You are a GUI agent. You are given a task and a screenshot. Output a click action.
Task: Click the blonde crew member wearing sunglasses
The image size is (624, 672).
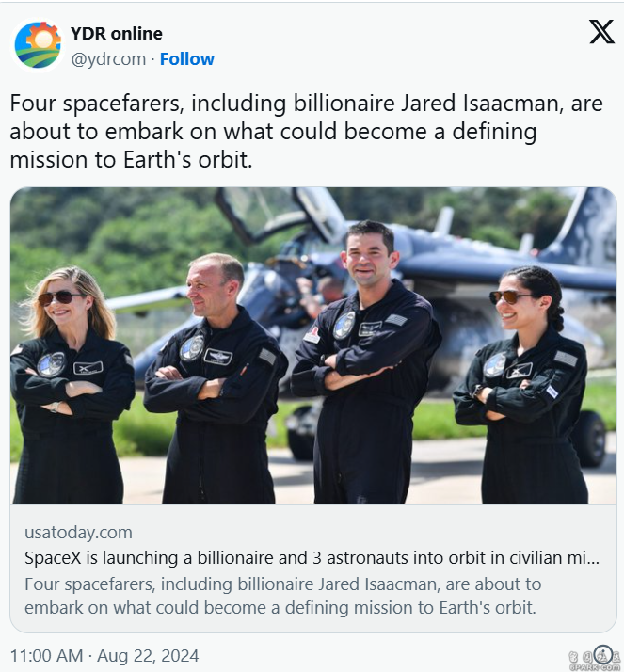coord(69,384)
